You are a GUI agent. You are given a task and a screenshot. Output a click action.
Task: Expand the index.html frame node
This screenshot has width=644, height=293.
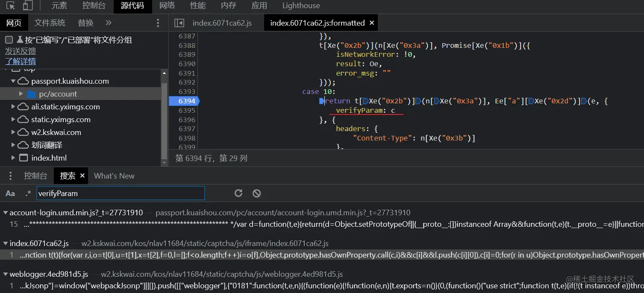[x=13, y=158]
